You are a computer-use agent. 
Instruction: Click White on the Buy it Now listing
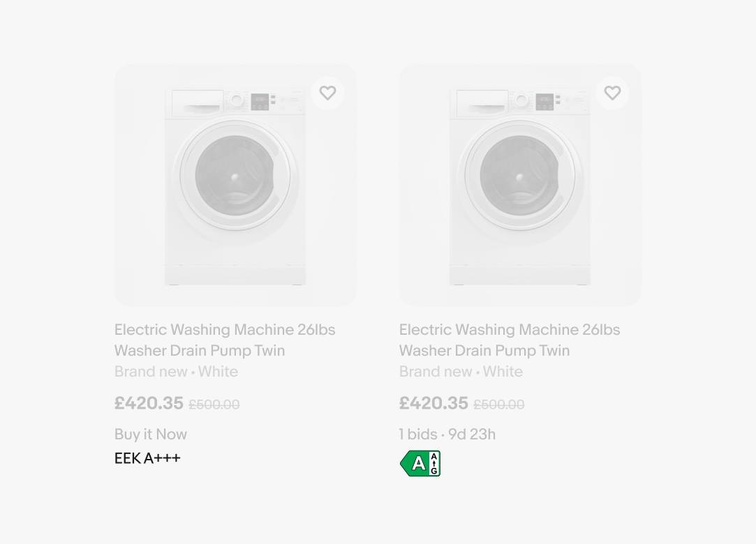point(218,372)
